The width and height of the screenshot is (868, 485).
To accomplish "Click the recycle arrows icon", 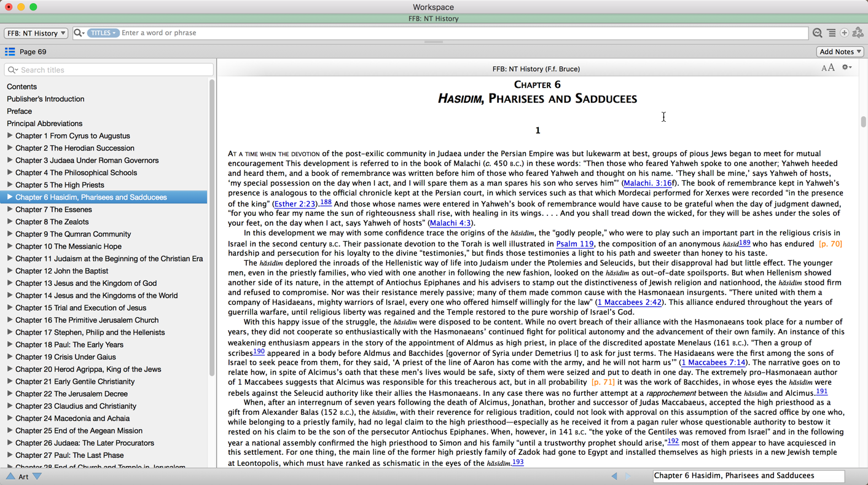I will 858,33.
